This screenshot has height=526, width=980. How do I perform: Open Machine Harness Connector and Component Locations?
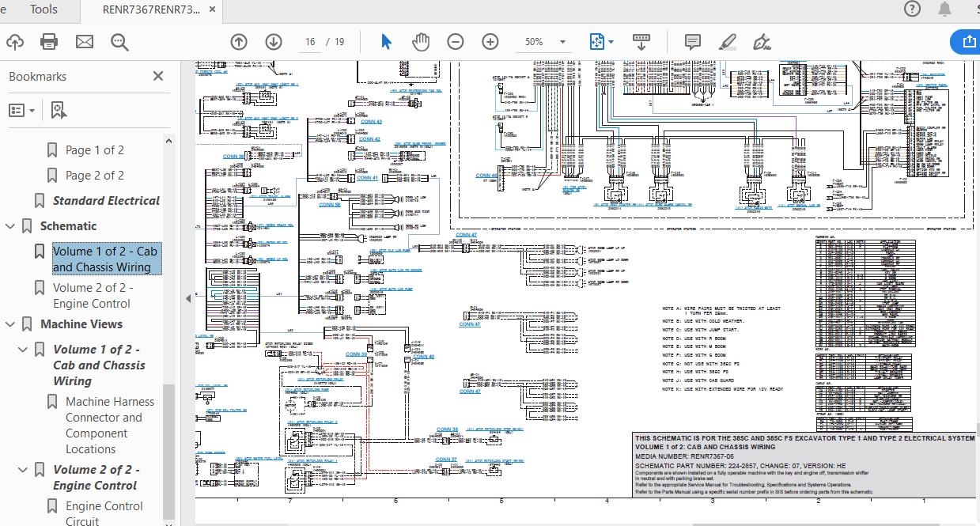[110, 425]
